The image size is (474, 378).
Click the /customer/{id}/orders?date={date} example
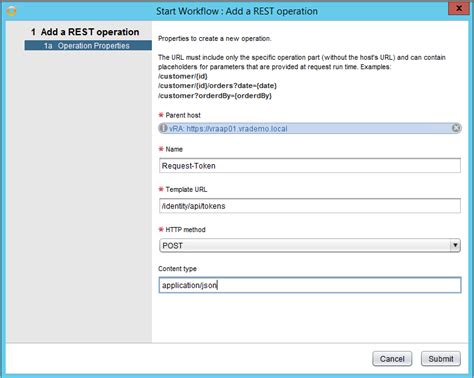pos(217,86)
